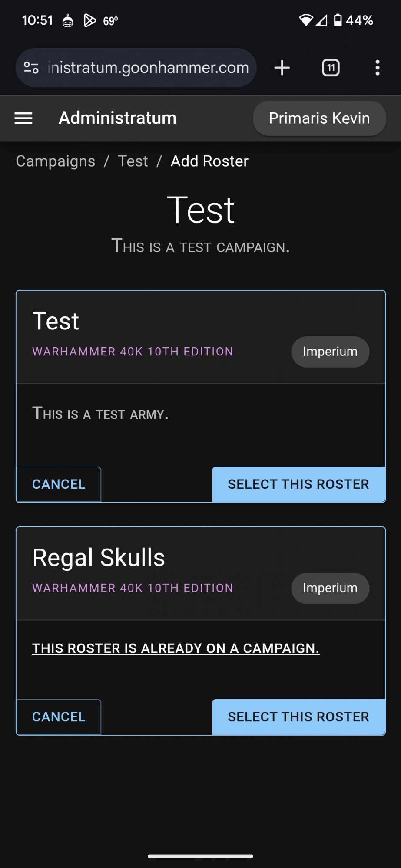Open the Administratum navigation drawer

click(24, 118)
